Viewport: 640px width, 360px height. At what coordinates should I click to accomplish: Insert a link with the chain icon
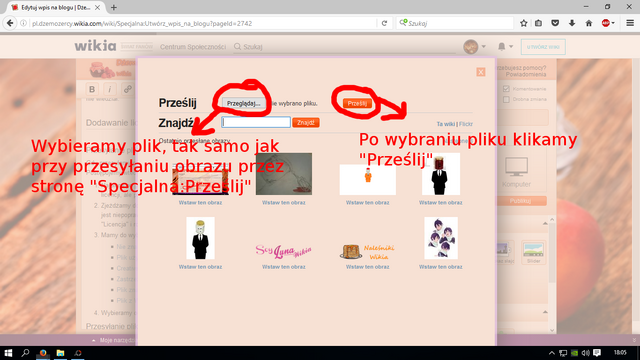[127, 89]
